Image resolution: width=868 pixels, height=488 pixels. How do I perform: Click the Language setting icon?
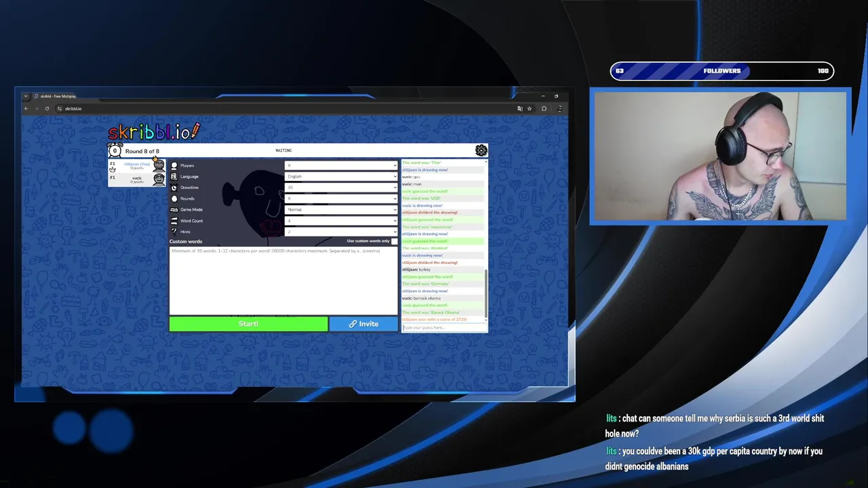[174, 176]
